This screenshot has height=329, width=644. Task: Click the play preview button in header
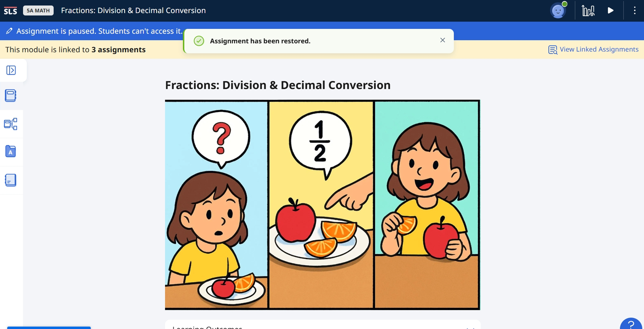pyautogui.click(x=611, y=11)
